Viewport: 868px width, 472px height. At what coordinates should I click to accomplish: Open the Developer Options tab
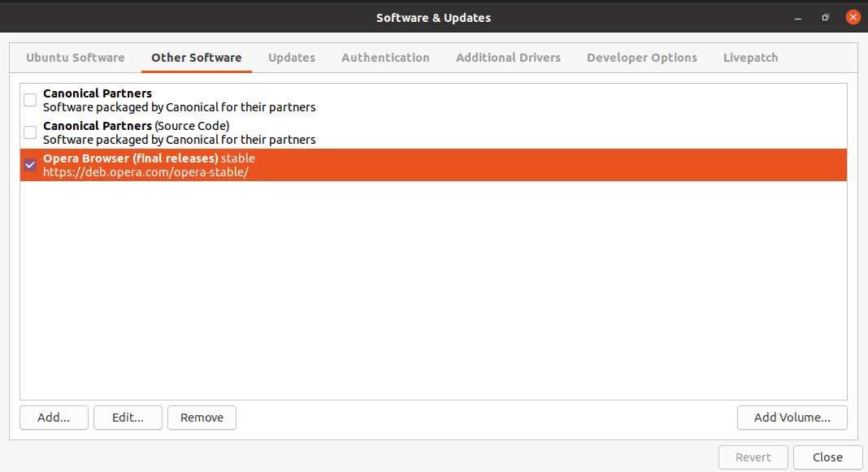click(x=642, y=58)
